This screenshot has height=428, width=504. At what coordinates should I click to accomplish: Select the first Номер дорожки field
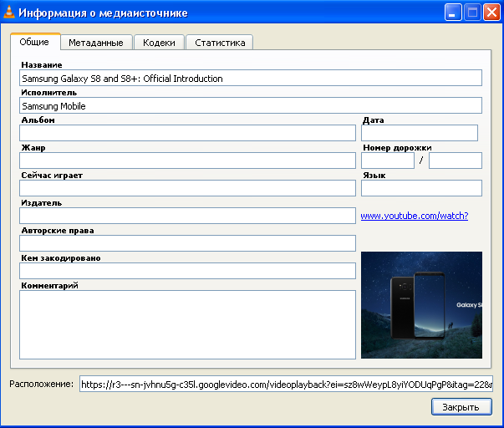[x=388, y=160]
